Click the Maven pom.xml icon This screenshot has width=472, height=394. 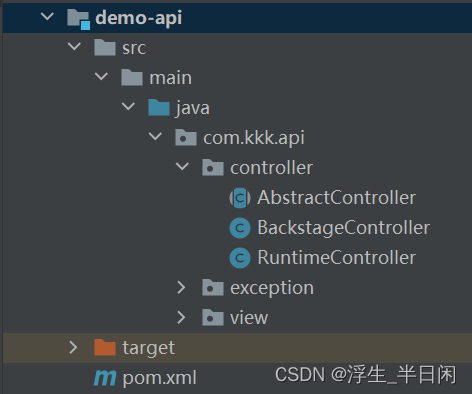click(x=105, y=378)
